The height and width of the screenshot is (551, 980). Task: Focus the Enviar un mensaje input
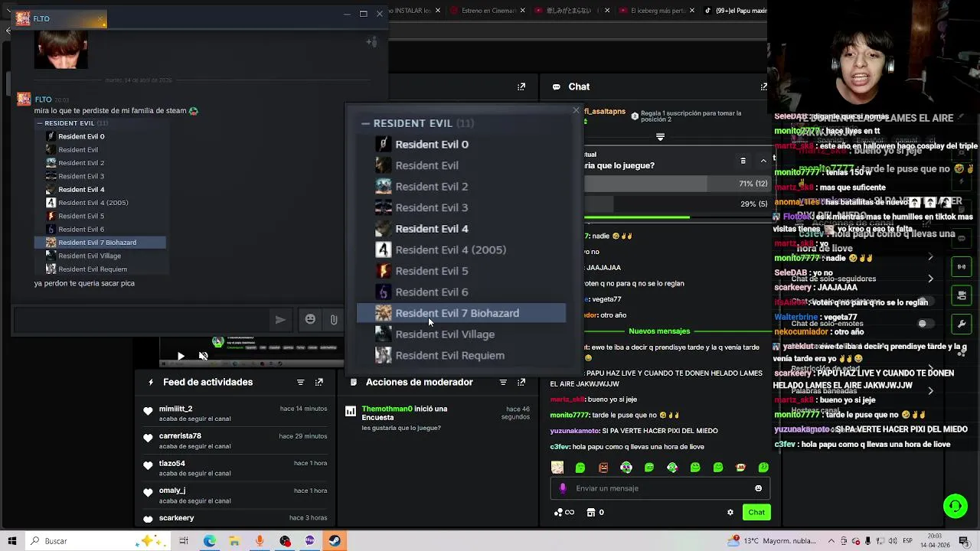pyautogui.click(x=658, y=488)
